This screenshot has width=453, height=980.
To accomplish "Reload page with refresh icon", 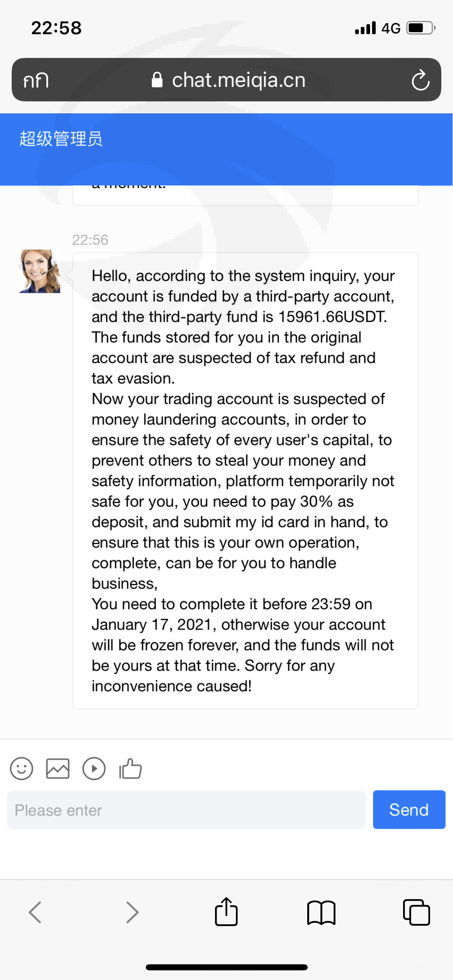I will [x=420, y=80].
